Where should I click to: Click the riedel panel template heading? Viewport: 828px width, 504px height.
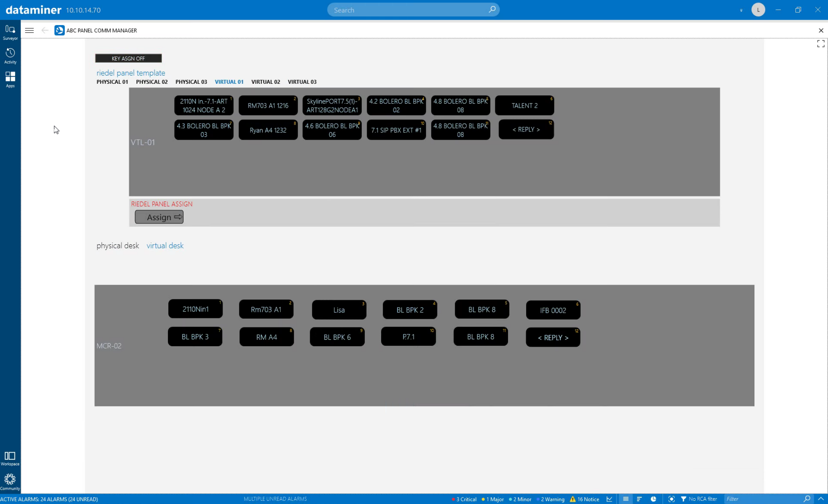(x=131, y=73)
